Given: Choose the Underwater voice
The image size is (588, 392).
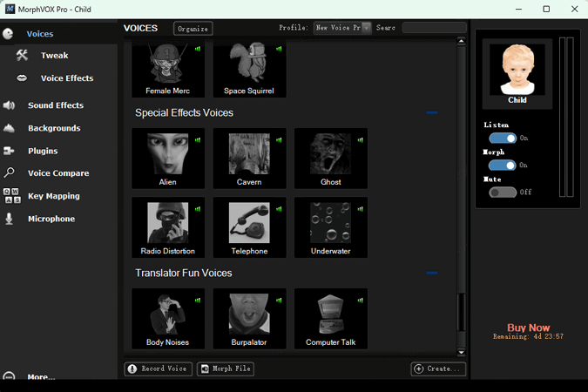Looking at the screenshot, I should point(331,227).
